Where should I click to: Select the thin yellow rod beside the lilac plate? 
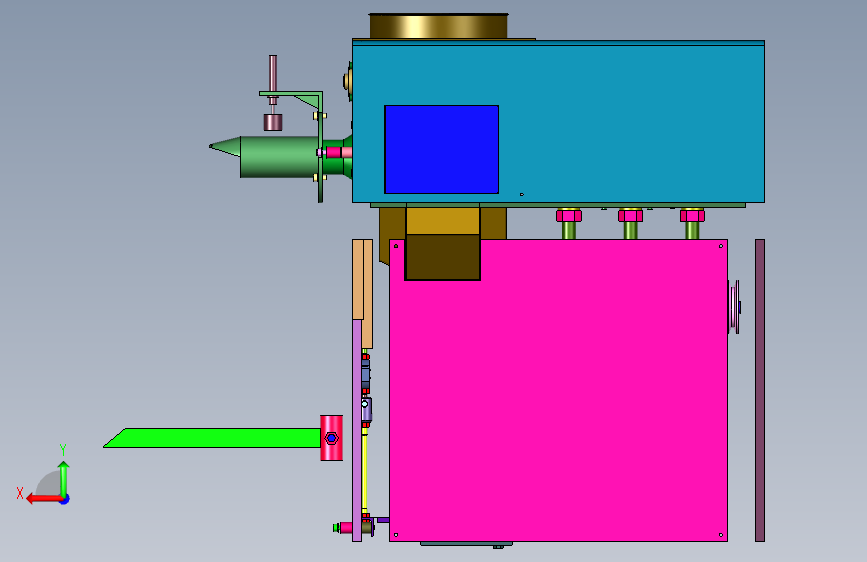point(364,470)
